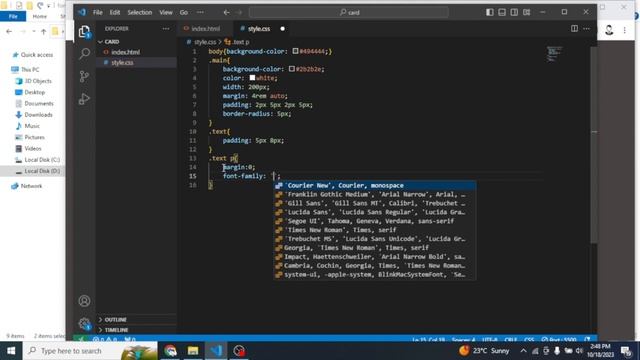This screenshot has height=360, width=640.
Task: Choose 'Trebuchet MS' font suggestion
Action: 375,239
